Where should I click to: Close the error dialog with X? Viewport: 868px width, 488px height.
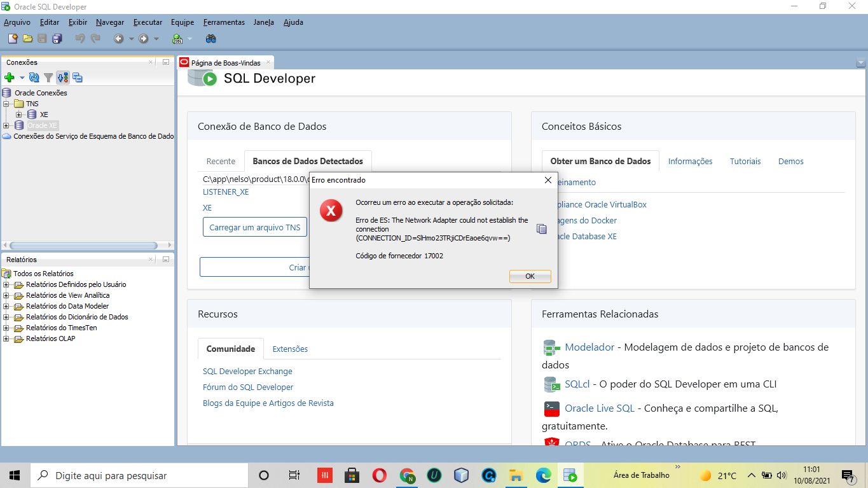tap(548, 180)
